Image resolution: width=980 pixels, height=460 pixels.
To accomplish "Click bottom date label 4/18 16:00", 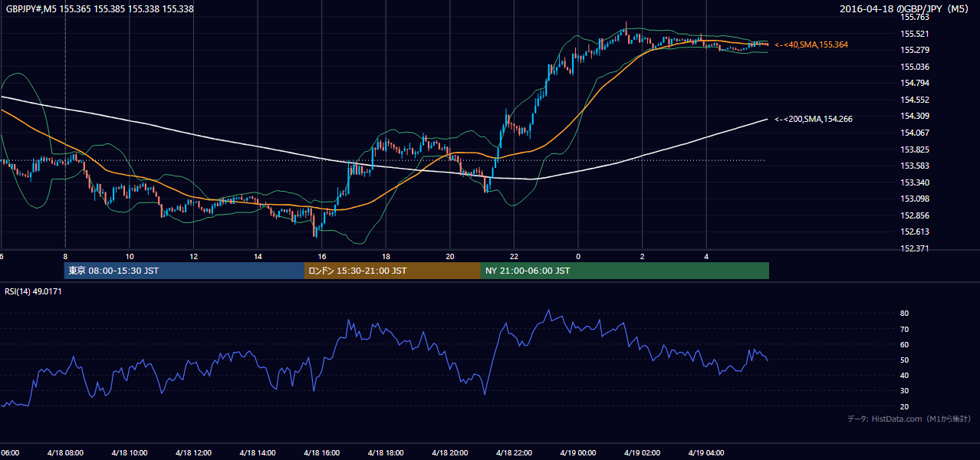I will click(321, 453).
